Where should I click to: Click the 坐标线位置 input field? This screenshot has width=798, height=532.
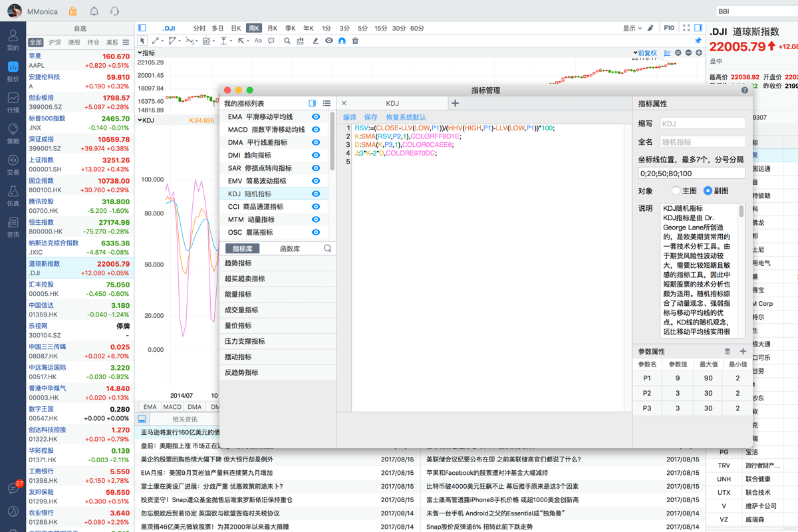pos(692,174)
